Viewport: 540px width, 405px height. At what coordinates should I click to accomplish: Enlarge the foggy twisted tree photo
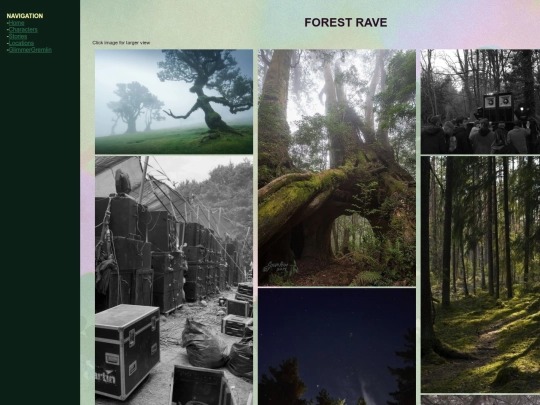click(x=174, y=102)
